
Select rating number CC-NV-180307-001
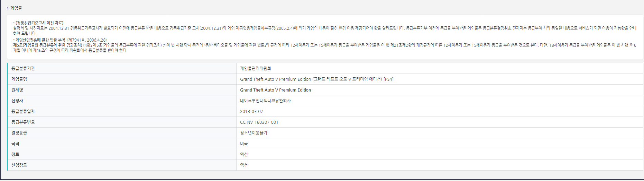pos(259,122)
